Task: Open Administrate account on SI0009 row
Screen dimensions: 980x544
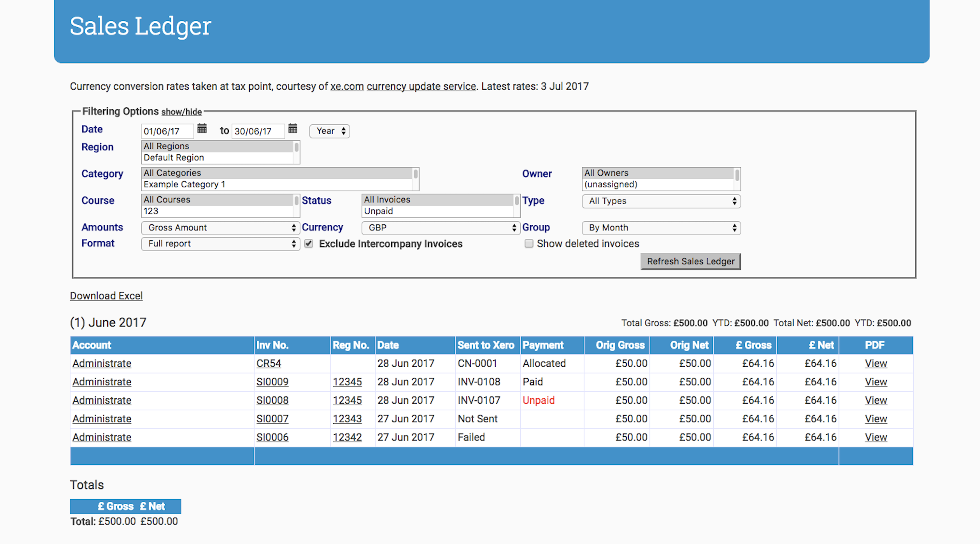Action: click(x=102, y=382)
